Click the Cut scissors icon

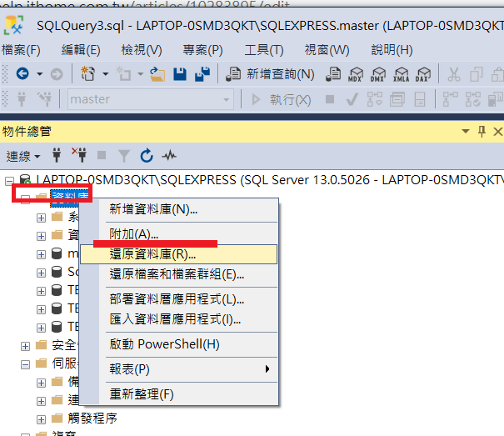click(453, 74)
